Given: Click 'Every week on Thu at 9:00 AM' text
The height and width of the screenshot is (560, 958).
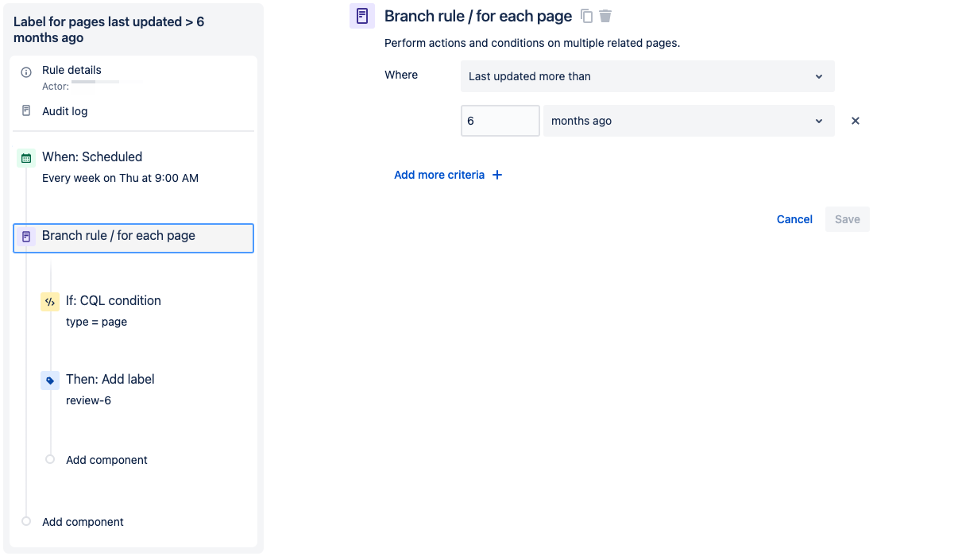Looking at the screenshot, I should [x=120, y=178].
